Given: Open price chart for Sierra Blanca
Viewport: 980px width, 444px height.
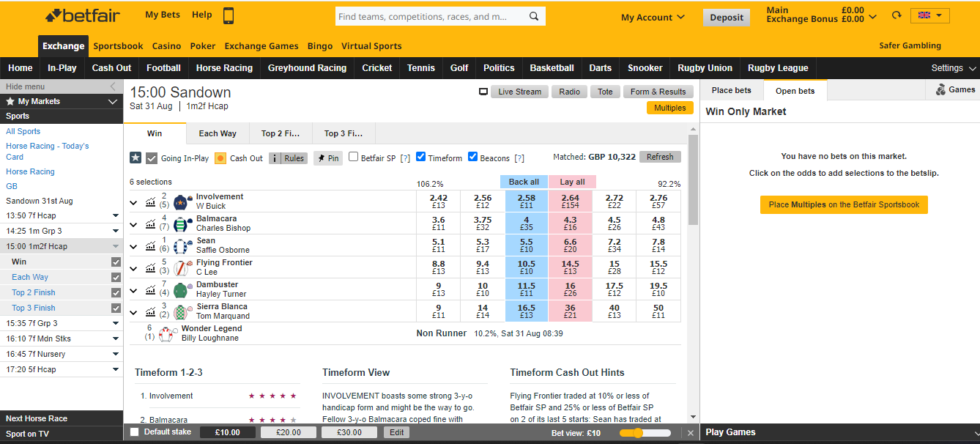Looking at the screenshot, I should tap(151, 311).
